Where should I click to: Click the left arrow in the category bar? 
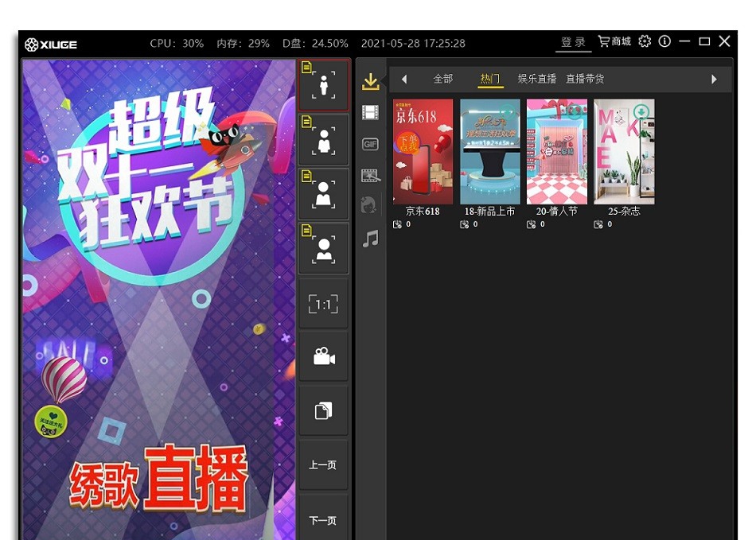pos(404,79)
